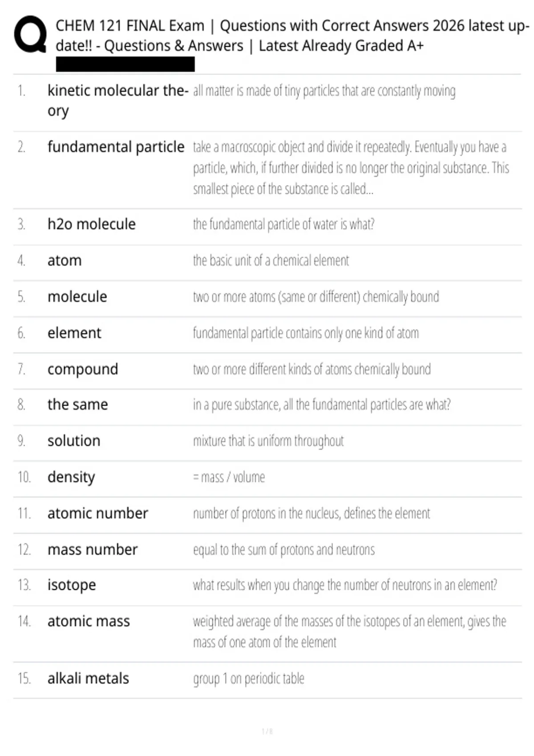The image size is (534, 756).
Task: Select the 'atomic mass' term
Action: click(x=89, y=621)
